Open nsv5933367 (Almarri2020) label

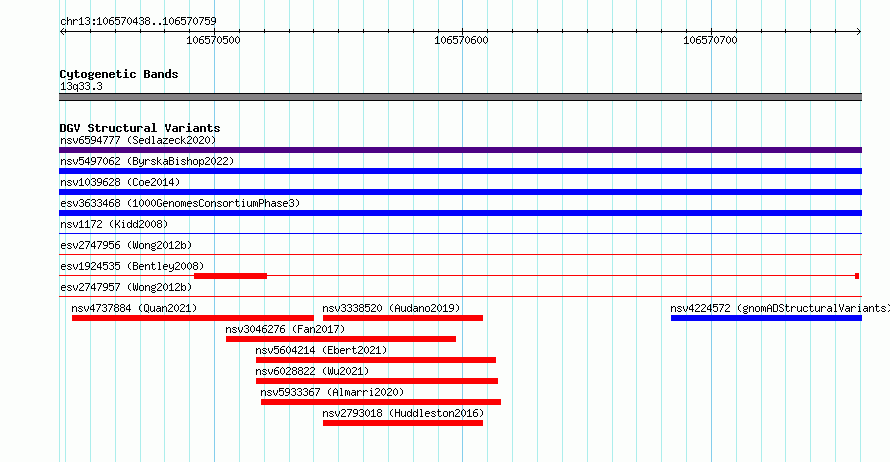pyautogui.click(x=332, y=392)
